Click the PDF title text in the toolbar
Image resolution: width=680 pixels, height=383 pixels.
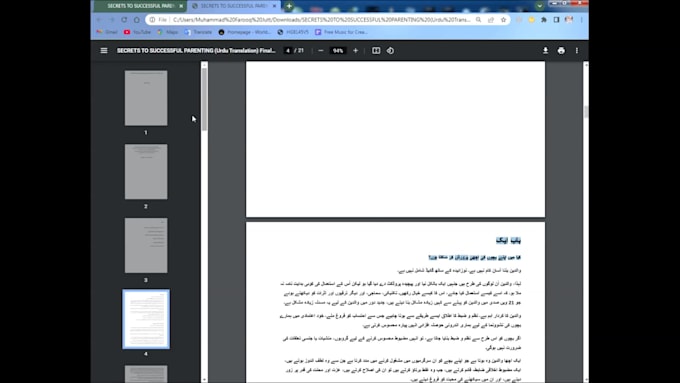tap(196, 51)
